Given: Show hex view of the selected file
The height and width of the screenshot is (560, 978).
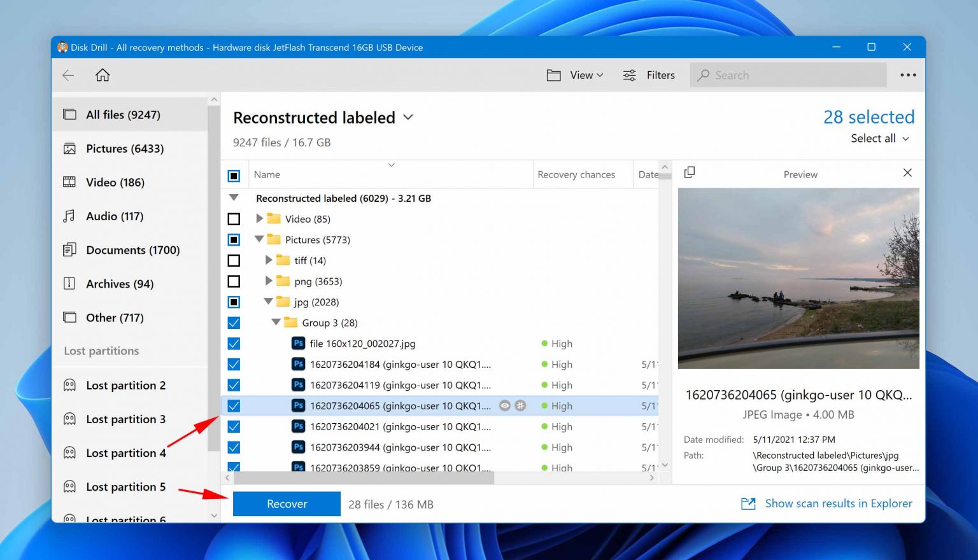Looking at the screenshot, I should pos(520,405).
